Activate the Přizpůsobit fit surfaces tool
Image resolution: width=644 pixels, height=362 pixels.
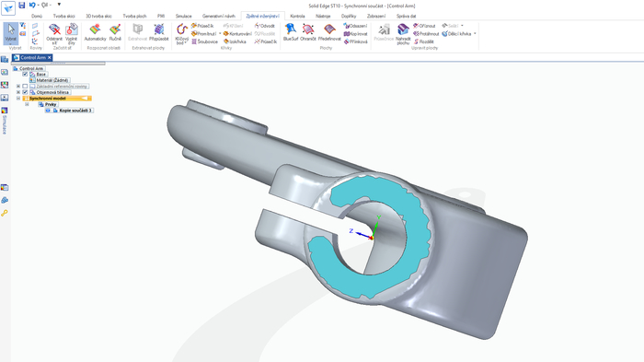(x=159, y=32)
